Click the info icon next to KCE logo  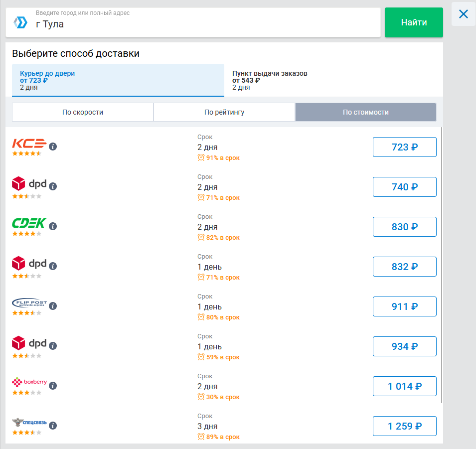tap(53, 147)
